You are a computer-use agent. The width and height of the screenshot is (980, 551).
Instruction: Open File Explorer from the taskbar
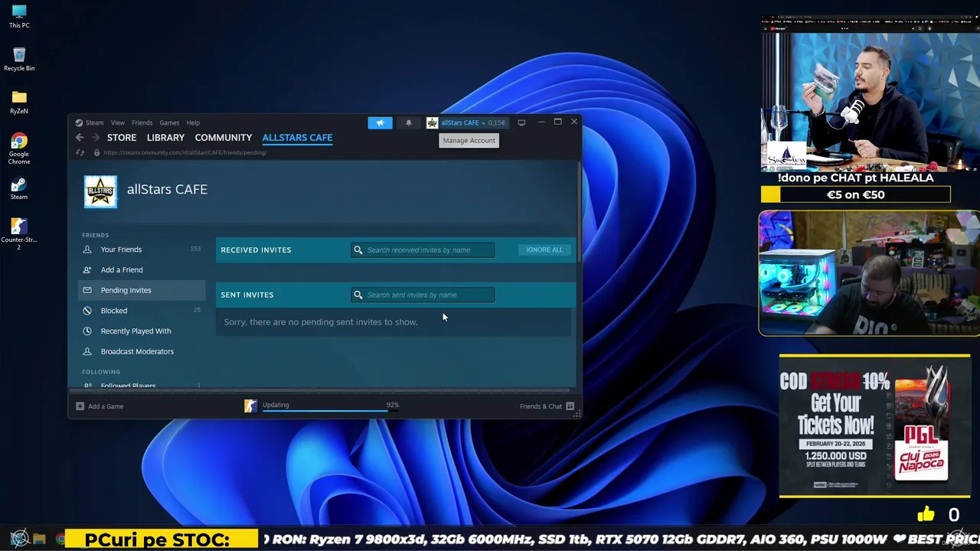click(x=40, y=540)
